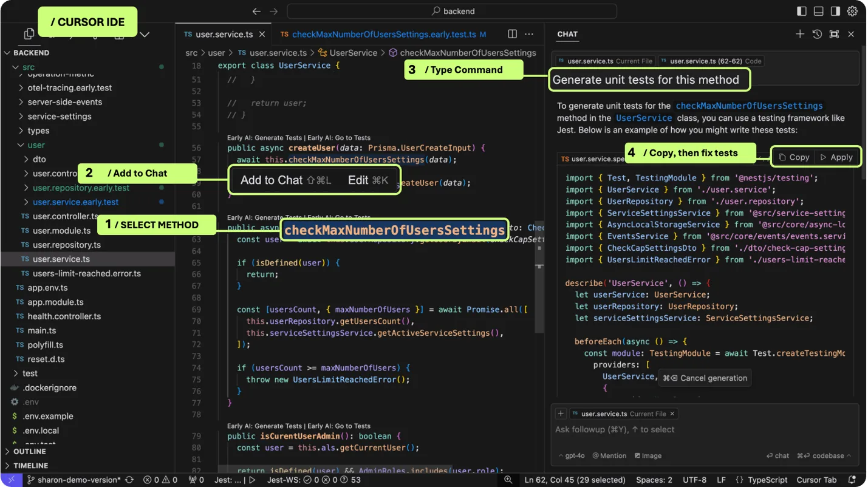
Task: Add context with plus button in chat input
Action: (x=561, y=414)
